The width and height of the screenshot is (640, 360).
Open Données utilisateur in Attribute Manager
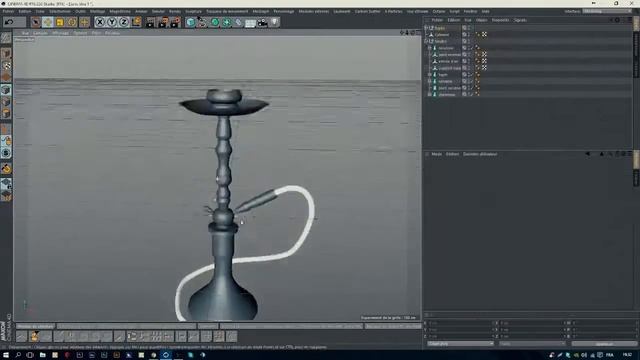(480, 154)
